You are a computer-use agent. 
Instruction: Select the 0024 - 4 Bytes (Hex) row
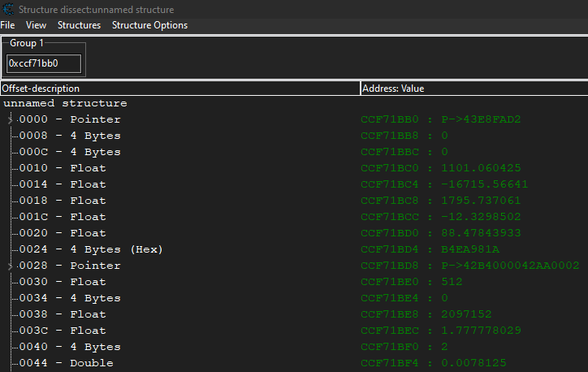[91, 250]
